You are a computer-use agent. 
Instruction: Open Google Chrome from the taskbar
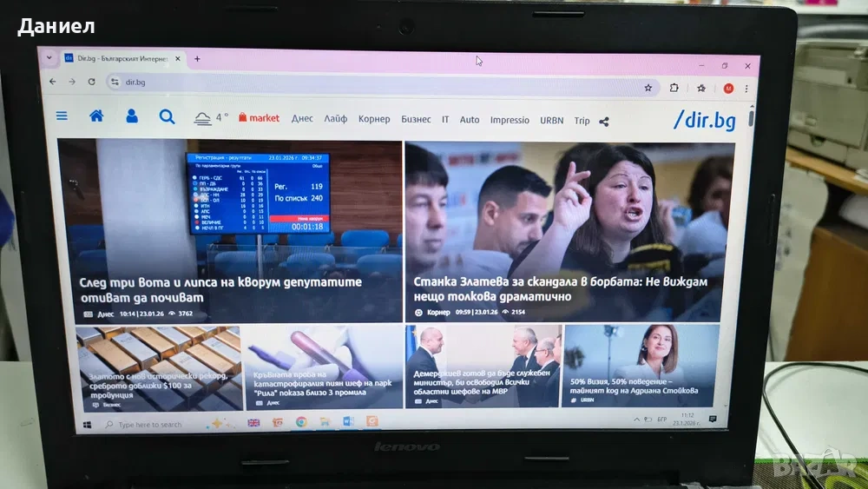pyautogui.click(x=300, y=422)
